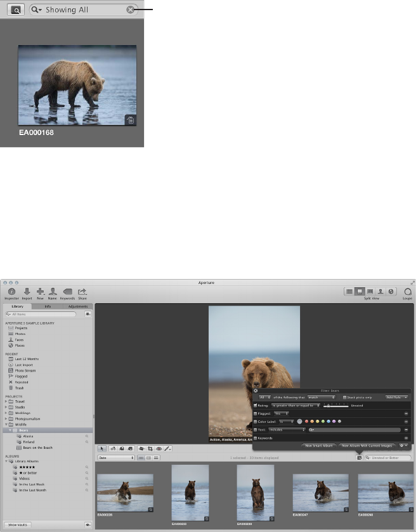Switch to Viewer-only view icon
This screenshot has height=532, width=416.
370,292
